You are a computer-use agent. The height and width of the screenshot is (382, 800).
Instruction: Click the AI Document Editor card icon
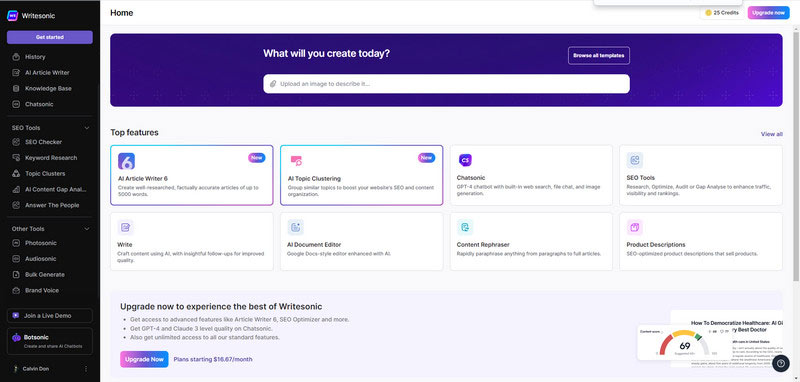(295, 227)
